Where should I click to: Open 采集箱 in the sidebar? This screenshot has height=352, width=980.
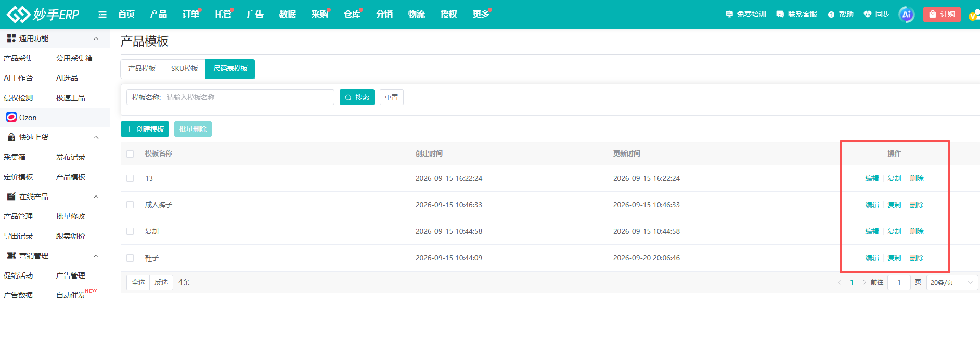(x=15, y=157)
